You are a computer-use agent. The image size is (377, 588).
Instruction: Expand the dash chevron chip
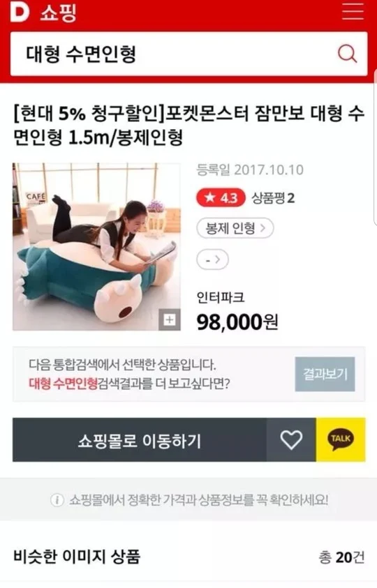coord(212,259)
